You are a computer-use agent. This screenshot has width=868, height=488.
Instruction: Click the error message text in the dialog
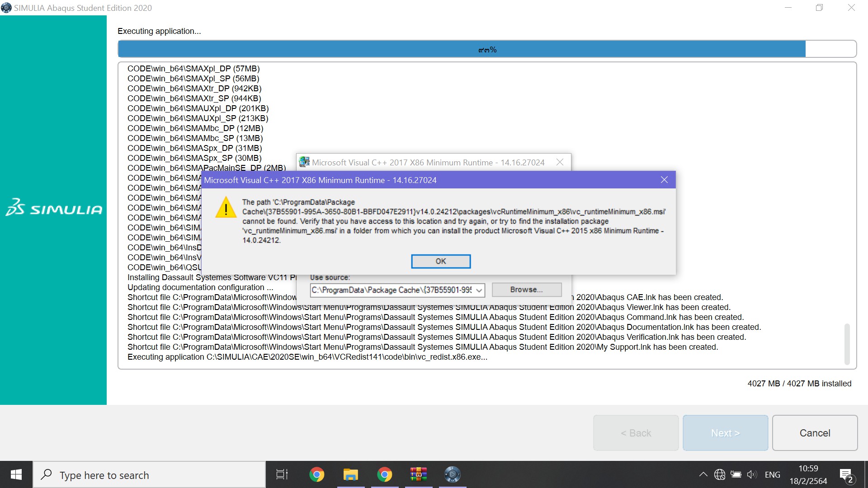[x=453, y=221]
